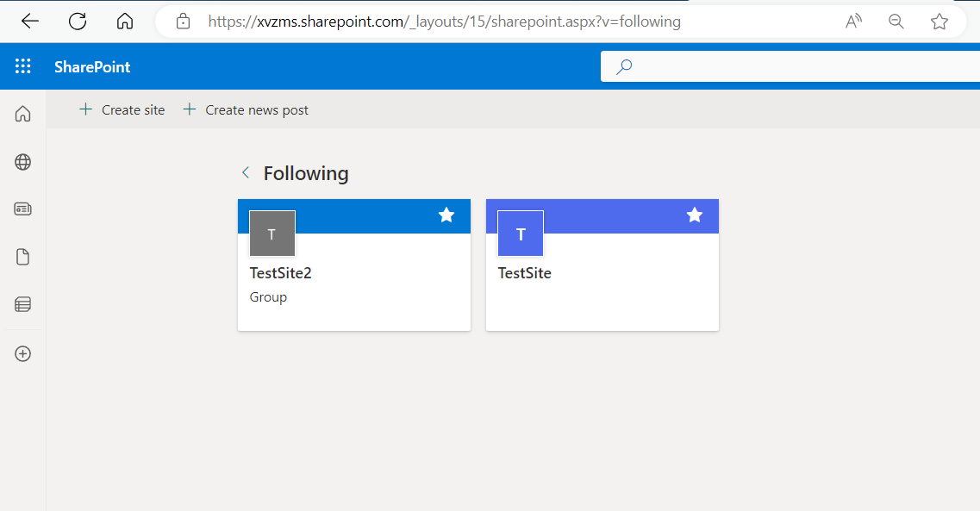Click the TestSite2 site logo thumbnail
Image resolution: width=980 pixels, height=511 pixels.
(272, 233)
